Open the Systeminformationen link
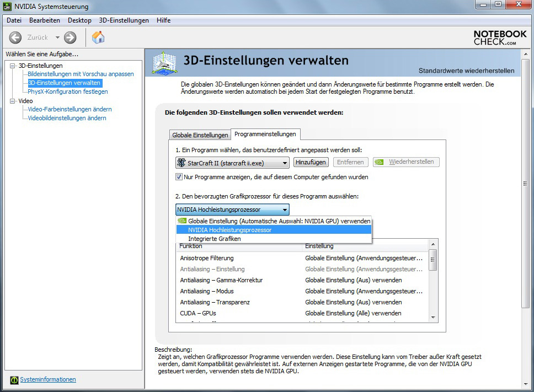534x392 pixels. point(48,379)
